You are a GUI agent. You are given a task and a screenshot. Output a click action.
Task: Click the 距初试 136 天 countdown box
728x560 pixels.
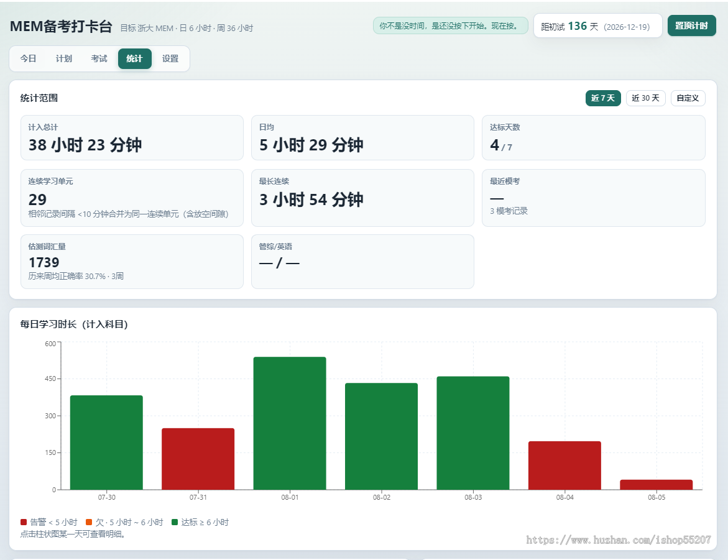click(x=597, y=26)
